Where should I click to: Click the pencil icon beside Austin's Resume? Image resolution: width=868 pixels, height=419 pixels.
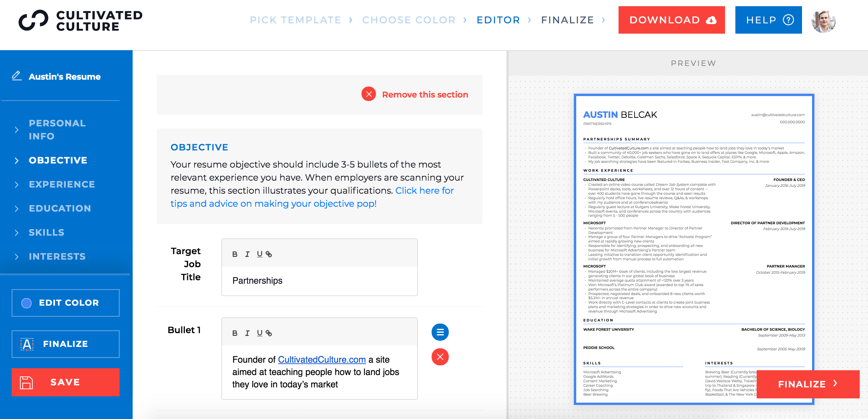pos(16,76)
